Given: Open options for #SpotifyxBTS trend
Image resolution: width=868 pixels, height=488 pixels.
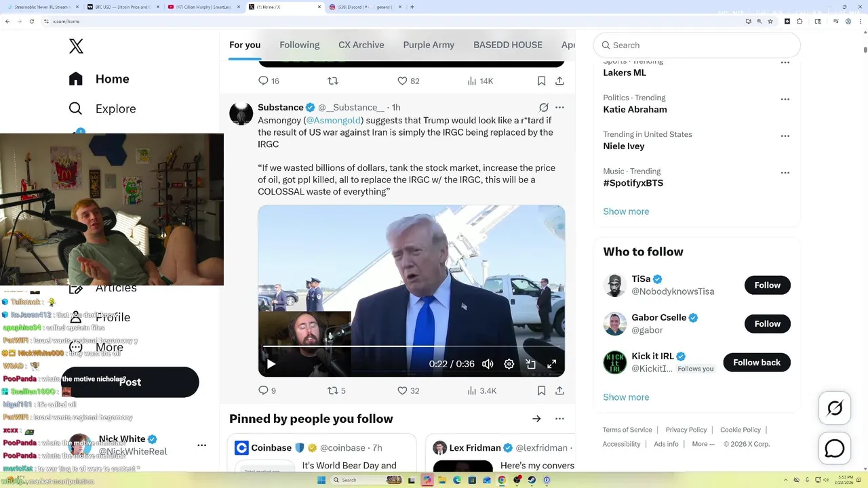Looking at the screenshot, I should tap(785, 172).
